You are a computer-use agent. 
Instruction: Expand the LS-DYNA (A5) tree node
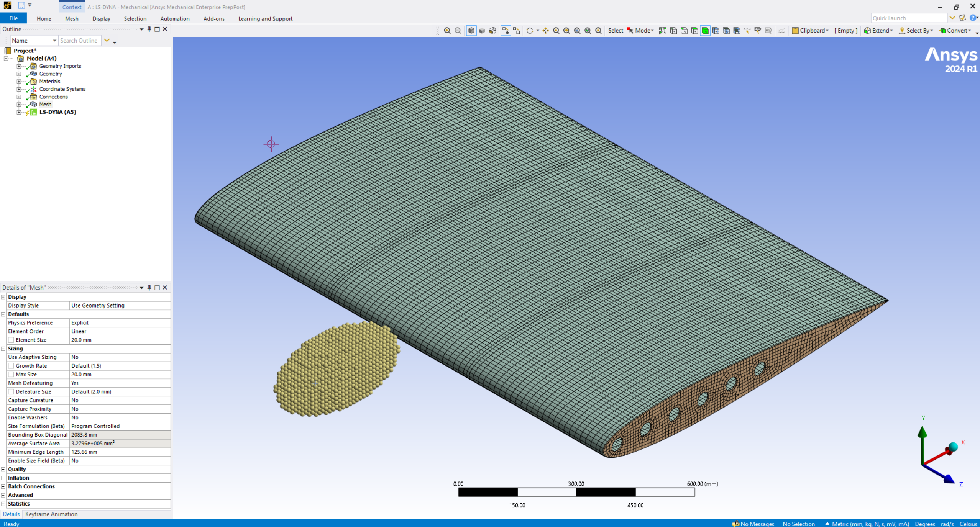coord(19,112)
